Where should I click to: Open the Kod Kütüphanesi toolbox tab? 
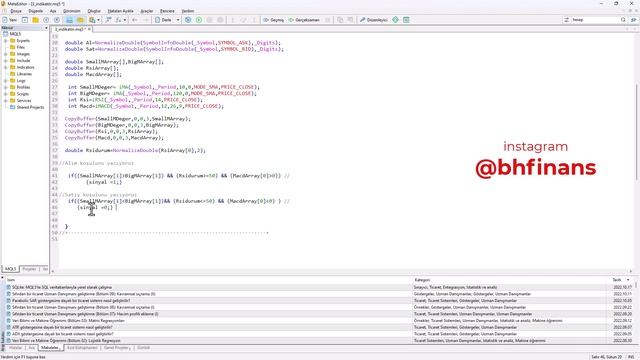pos(82,348)
